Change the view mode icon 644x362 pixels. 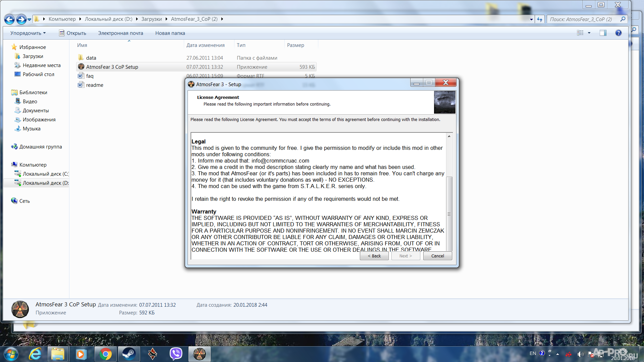[580, 33]
